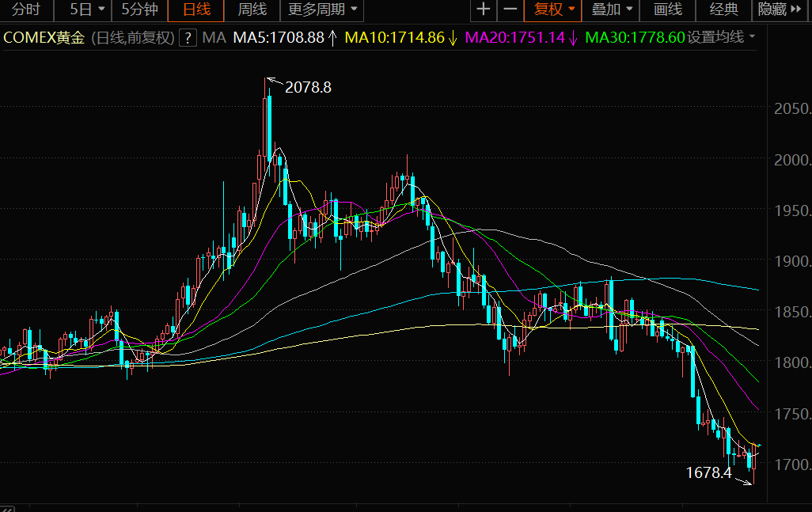Image resolution: width=812 pixels, height=512 pixels.
Task: Toggle the 隐藏 hide panel button
Action: (780, 10)
